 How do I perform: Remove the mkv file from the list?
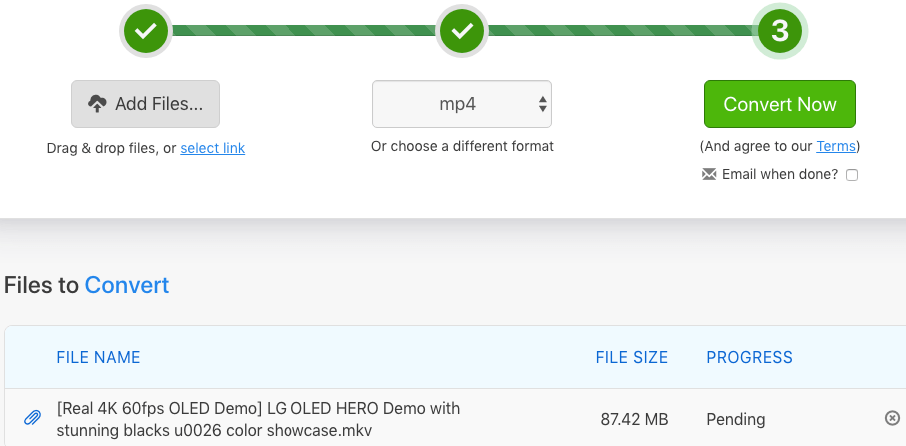pyautogui.click(x=892, y=418)
